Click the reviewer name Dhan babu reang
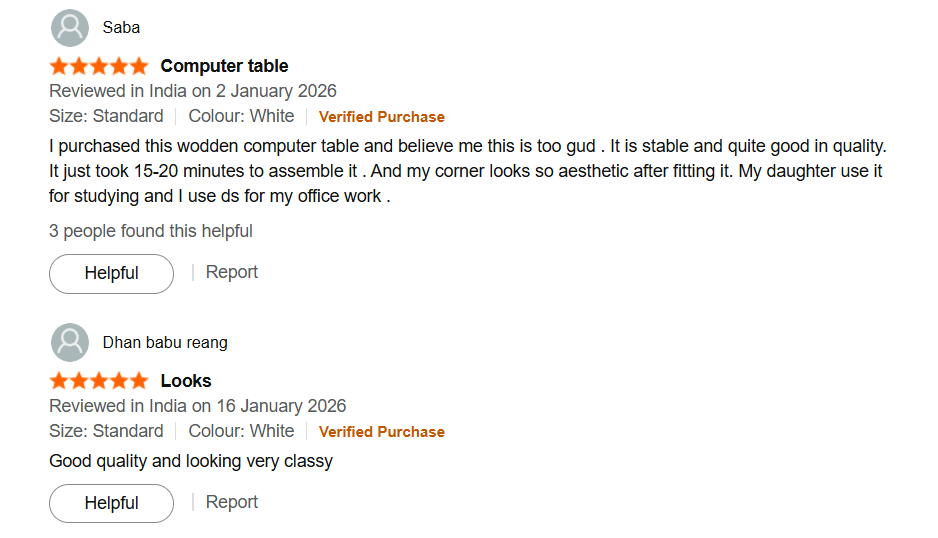Screen dimensions: 938x538 pyautogui.click(x=165, y=343)
